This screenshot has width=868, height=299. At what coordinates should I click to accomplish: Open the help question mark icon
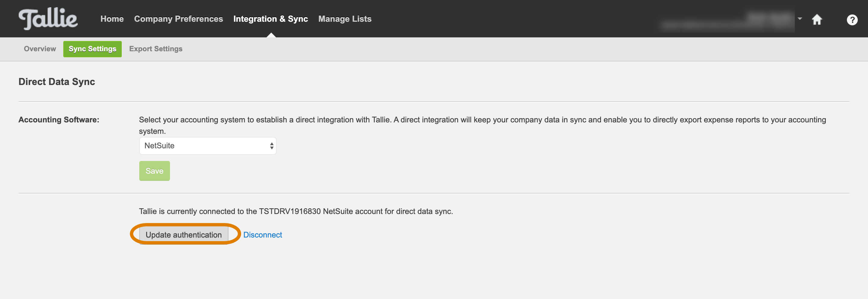coord(852,20)
